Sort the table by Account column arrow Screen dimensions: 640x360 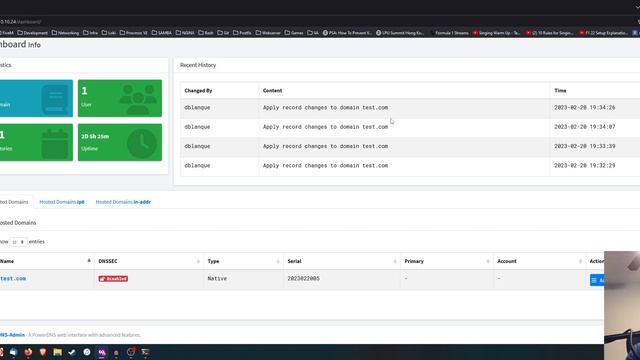[580, 261]
